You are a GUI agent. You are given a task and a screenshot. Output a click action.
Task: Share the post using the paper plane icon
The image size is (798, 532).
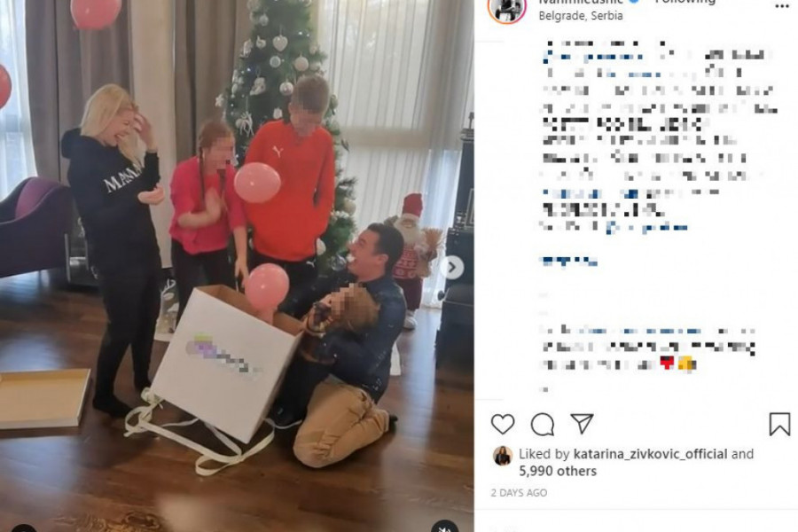click(x=582, y=424)
